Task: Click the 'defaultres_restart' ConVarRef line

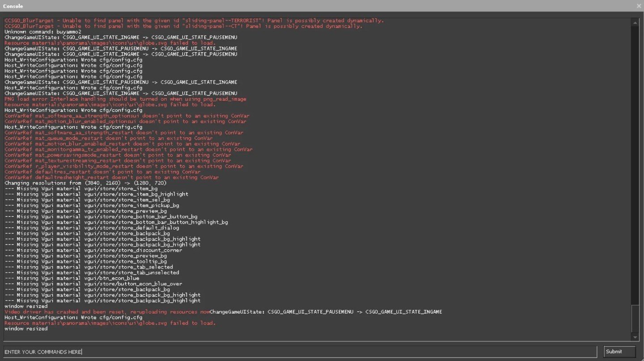Action: (102, 172)
